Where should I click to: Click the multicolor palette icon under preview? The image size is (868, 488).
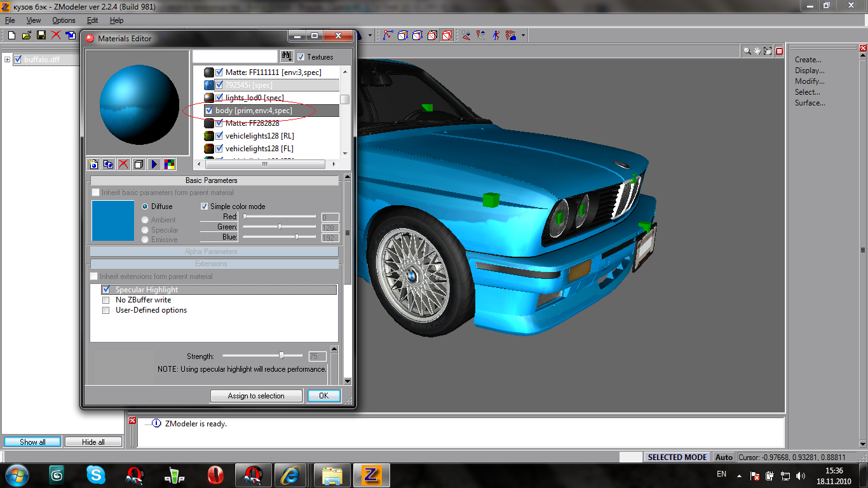169,165
